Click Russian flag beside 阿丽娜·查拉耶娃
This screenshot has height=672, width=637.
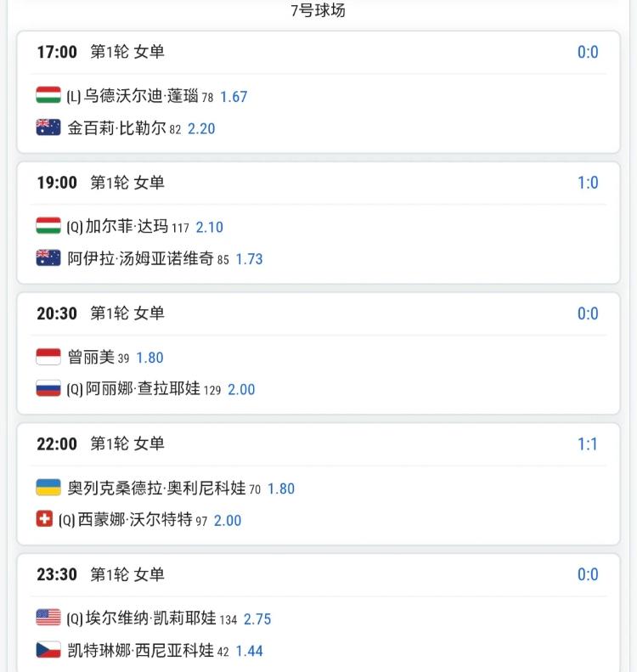48,389
